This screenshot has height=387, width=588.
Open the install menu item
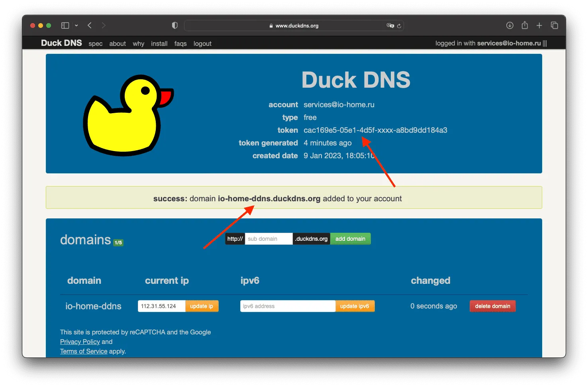coord(159,44)
